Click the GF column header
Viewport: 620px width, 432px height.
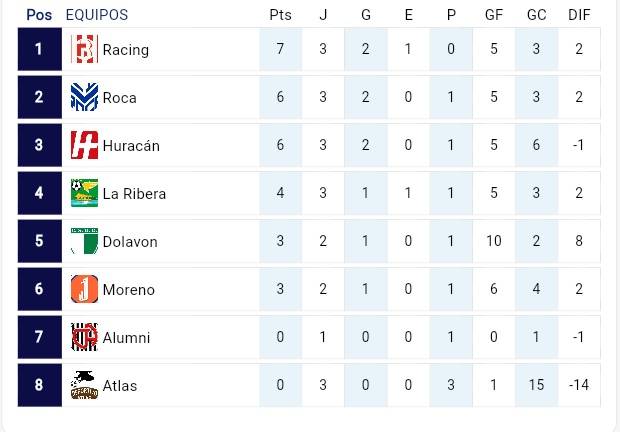pyautogui.click(x=494, y=15)
